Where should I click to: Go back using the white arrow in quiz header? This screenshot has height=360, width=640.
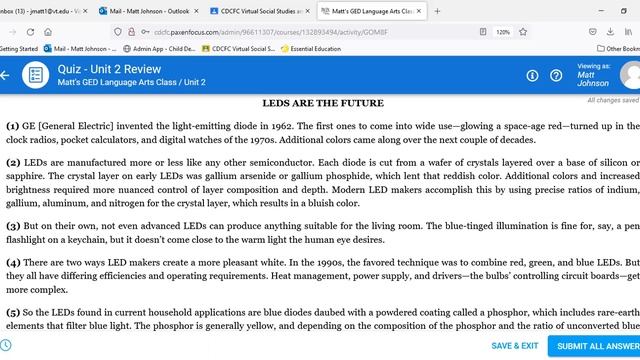pos(4,75)
